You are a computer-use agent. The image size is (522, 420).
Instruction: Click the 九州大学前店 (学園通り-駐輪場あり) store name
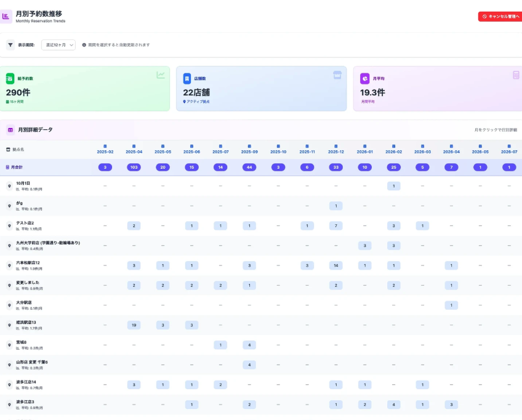(x=48, y=243)
